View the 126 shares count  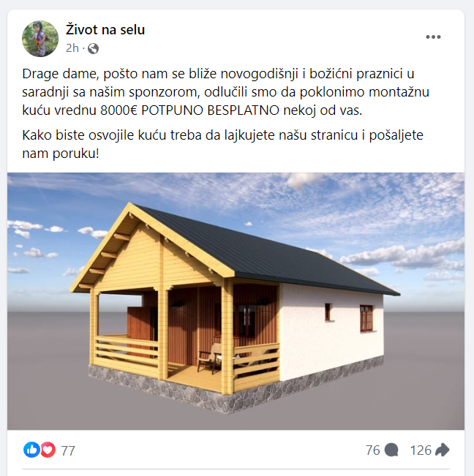click(421, 450)
